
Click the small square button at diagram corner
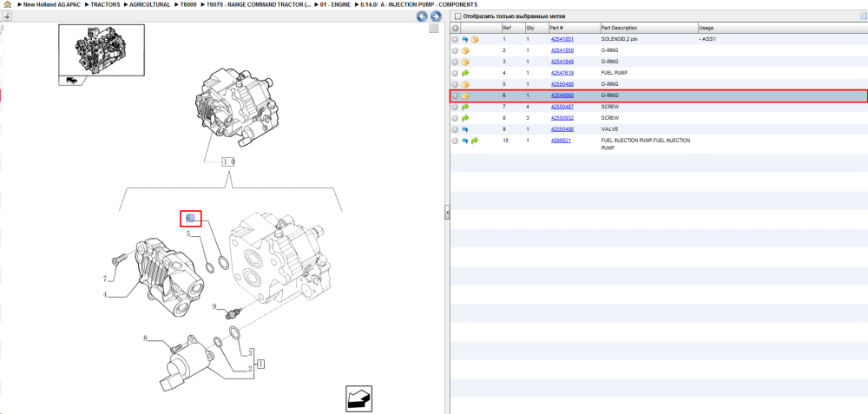pyautogui.click(x=434, y=29)
